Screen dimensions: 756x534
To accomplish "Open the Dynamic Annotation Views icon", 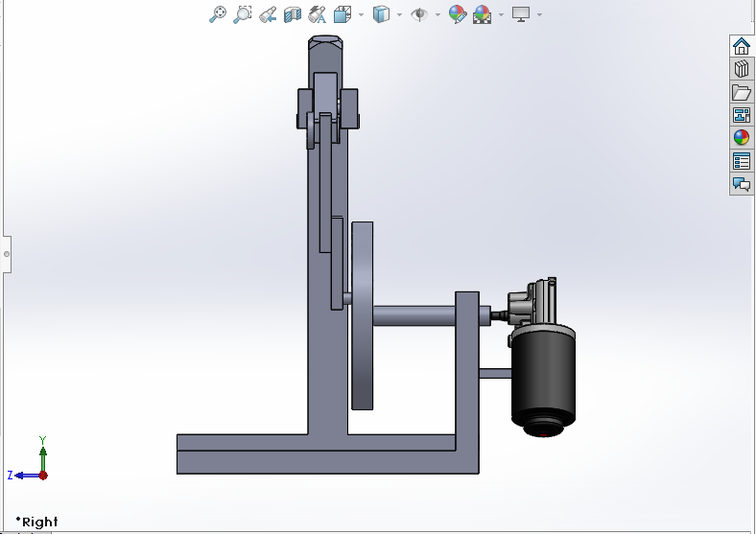I will (x=318, y=14).
